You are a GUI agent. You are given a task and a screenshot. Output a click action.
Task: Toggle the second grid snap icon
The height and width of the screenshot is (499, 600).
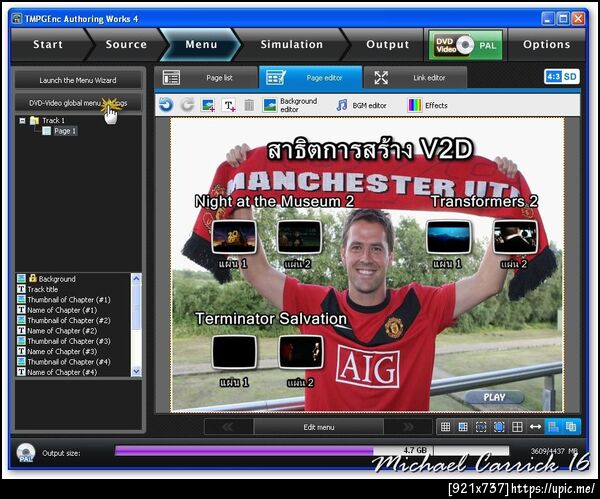463,427
